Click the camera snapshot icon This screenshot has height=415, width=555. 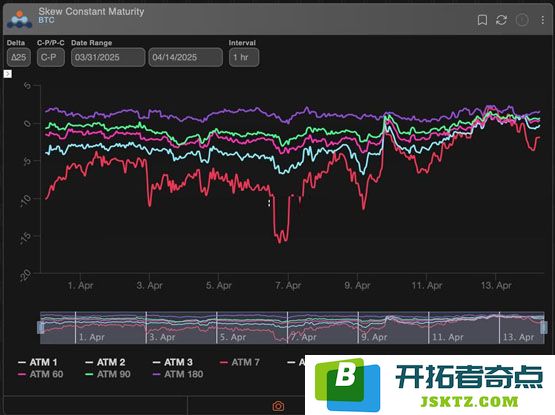click(x=278, y=406)
